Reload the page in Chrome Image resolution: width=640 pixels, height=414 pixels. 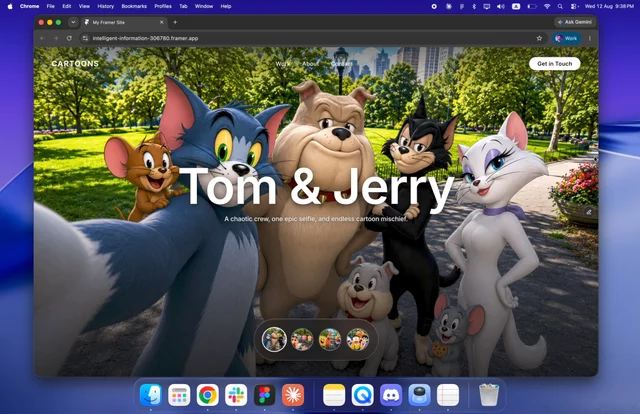point(69,38)
